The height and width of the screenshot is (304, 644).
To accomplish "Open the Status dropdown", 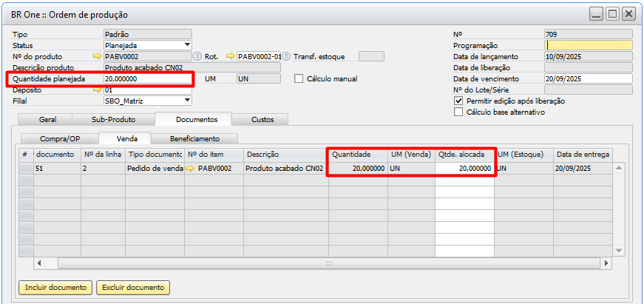I will point(186,45).
